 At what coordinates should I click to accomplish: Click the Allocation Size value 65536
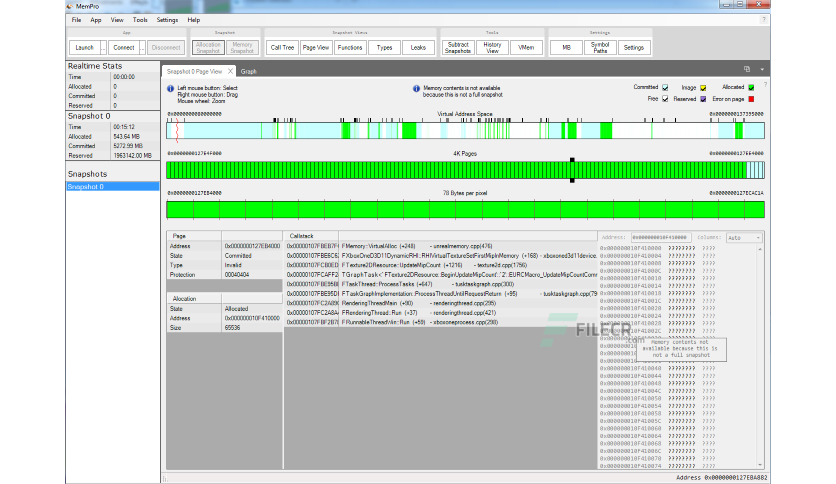click(232, 328)
